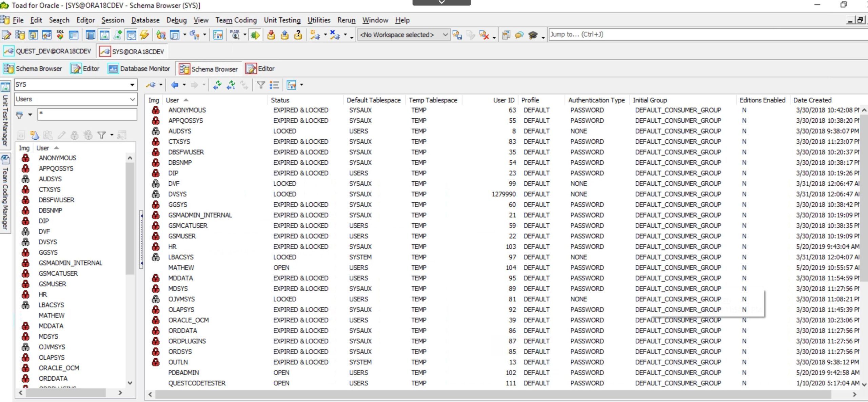This screenshot has height=402, width=868.
Task: Sort by Date Created column header
Action: (x=812, y=100)
